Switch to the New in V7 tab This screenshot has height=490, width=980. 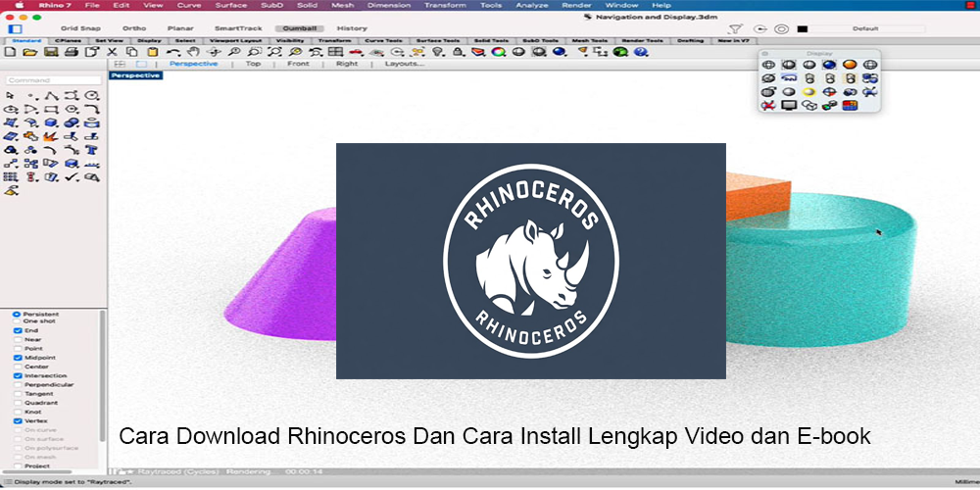click(734, 40)
